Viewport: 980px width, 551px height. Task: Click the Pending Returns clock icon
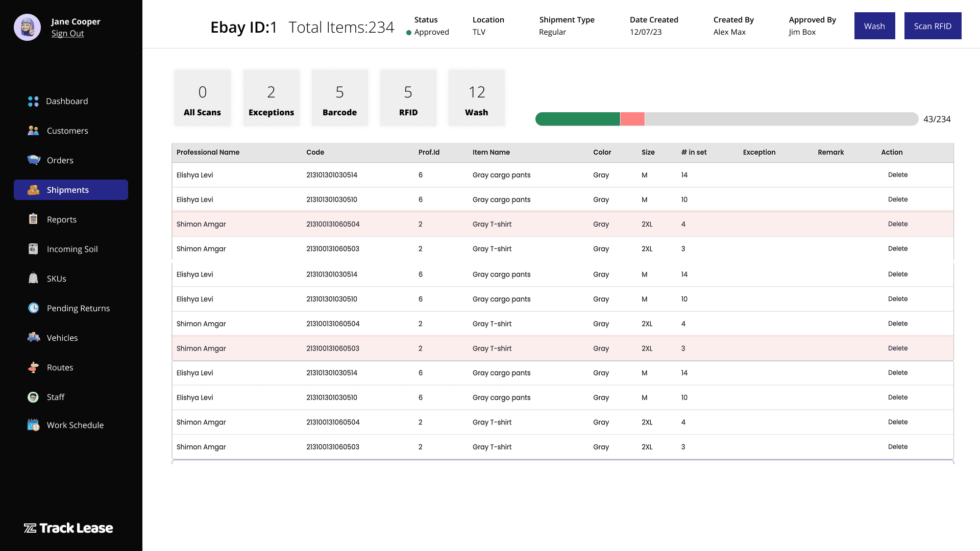[x=34, y=308]
